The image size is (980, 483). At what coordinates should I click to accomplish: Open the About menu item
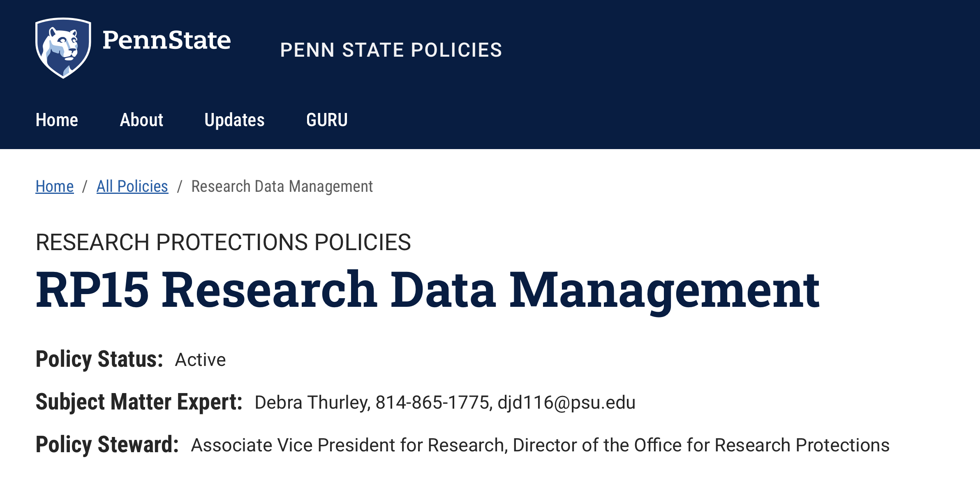(x=141, y=120)
